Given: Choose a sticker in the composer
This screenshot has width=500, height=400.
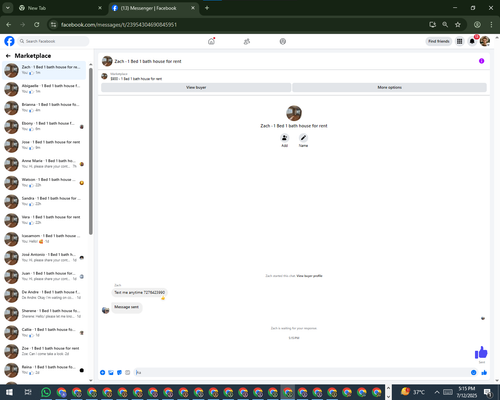Looking at the screenshot, I should pyautogui.click(x=119, y=372).
